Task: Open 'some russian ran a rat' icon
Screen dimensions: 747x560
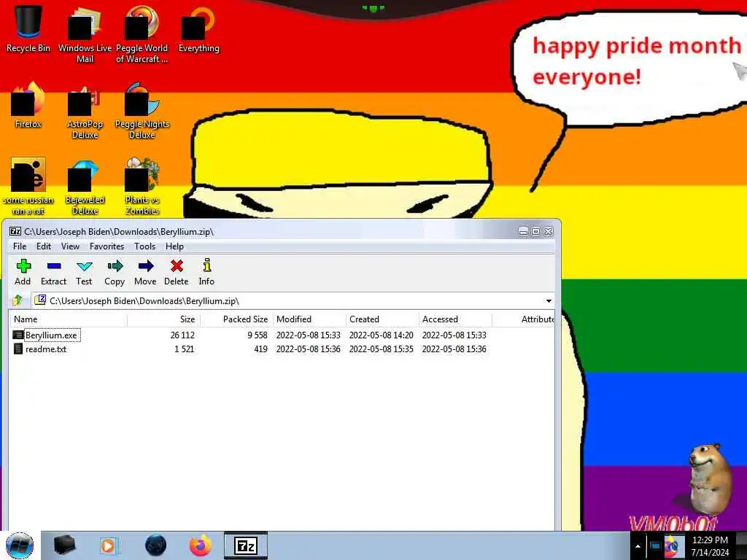Action: click(x=28, y=187)
